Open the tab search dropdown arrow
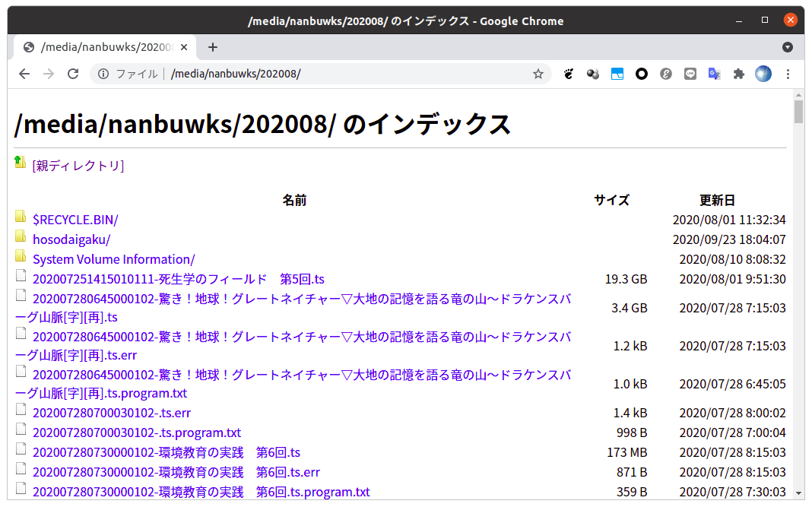This screenshot has width=812, height=507. click(x=788, y=47)
